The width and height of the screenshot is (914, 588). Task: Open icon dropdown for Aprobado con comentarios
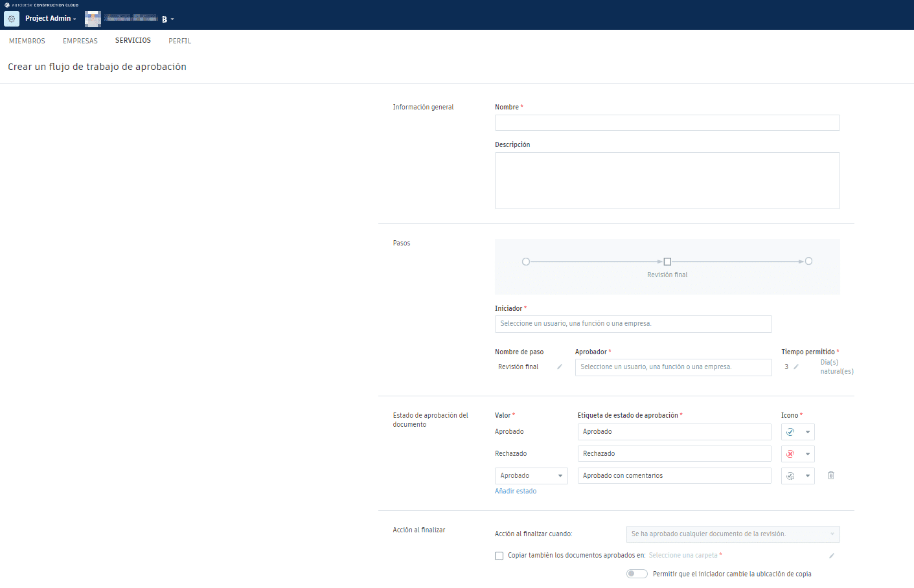point(808,476)
